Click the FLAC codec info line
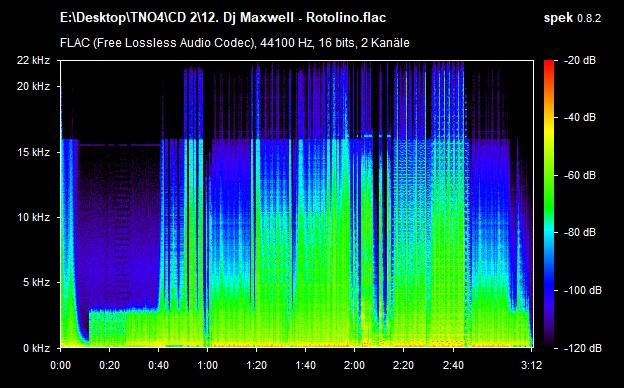Viewport: 624px width, 388px height. coord(234,43)
